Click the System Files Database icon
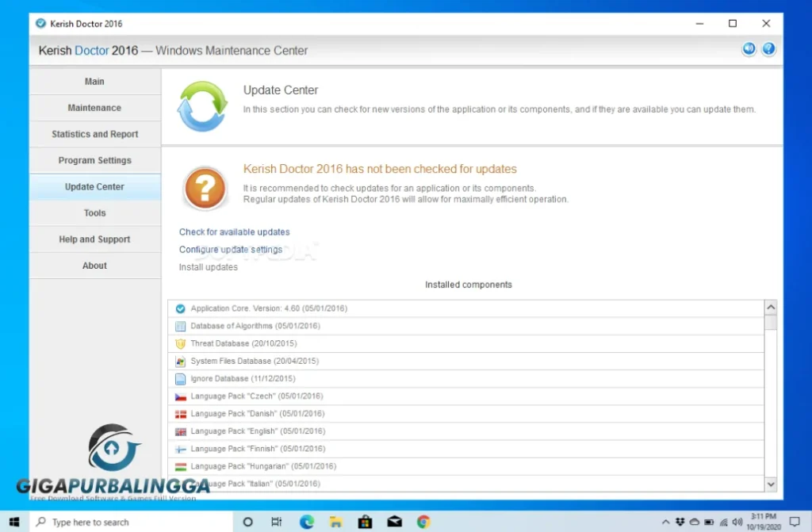This screenshot has width=812, height=532. pyautogui.click(x=180, y=361)
